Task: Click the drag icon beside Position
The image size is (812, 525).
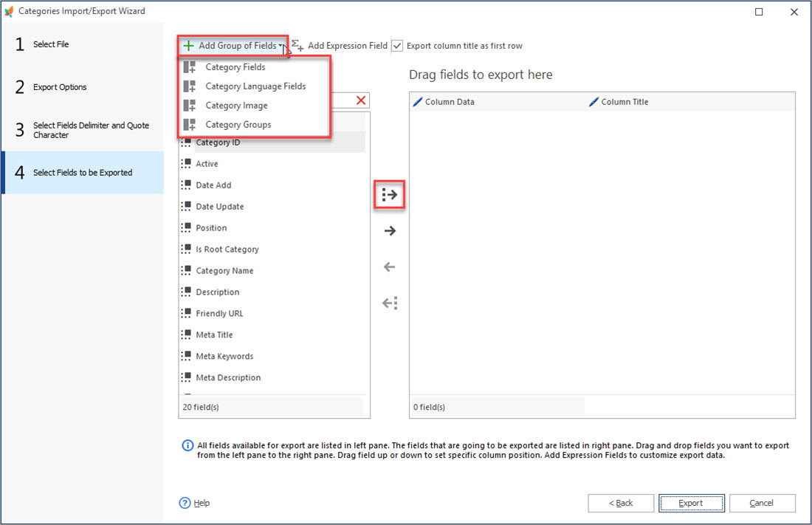Action: click(186, 227)
